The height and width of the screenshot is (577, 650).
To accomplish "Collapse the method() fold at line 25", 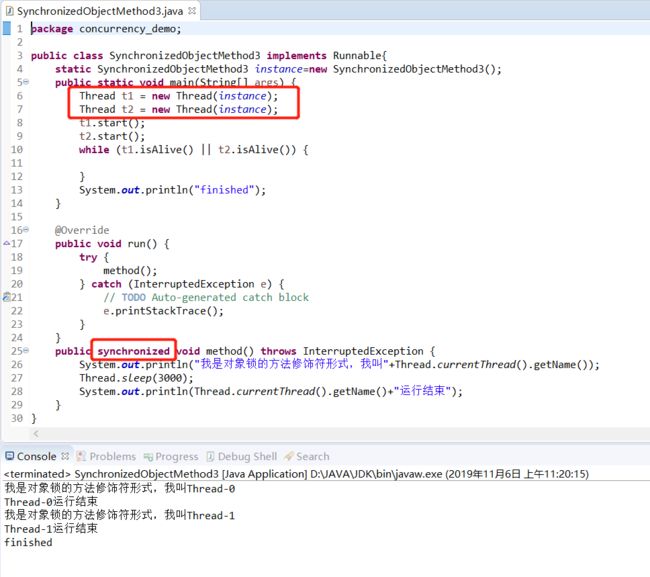I will click(27, 350).
